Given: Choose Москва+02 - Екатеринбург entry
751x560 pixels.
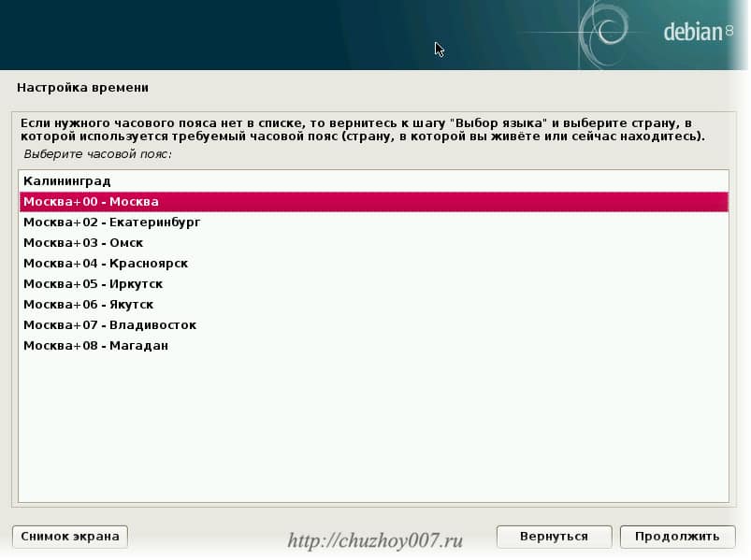Looking at the screenshot, I should pyautogui.click(x=373, y=223).
